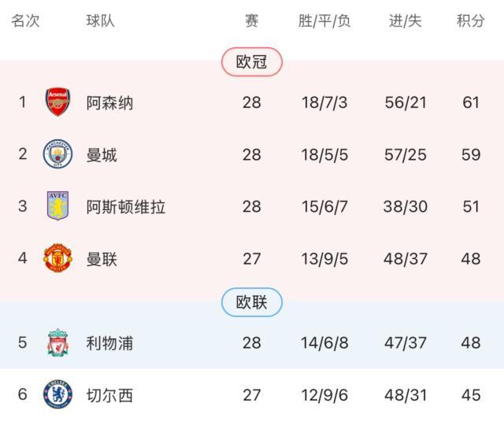Open team page for 曼城
The image size is (504, 421).
(x=102, y=155)
